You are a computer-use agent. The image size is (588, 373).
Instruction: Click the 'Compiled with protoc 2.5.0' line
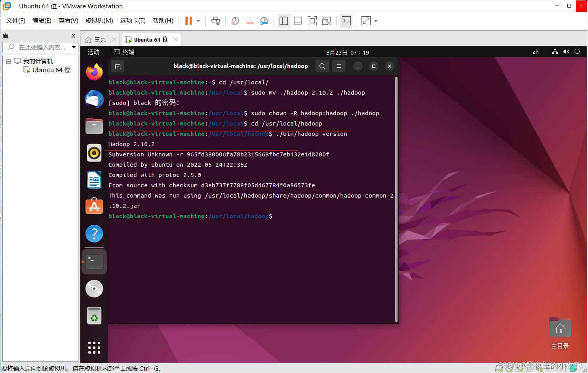click(x=155, y=175)
